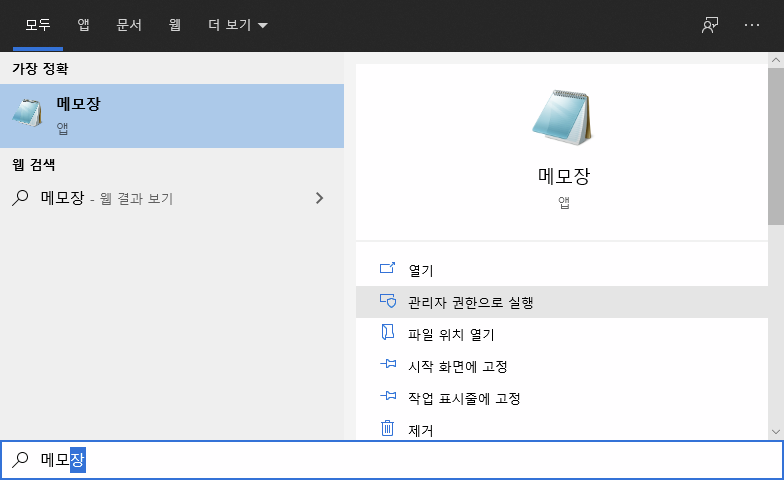Choose 시작 화면에 고정

tap(562, 366)
